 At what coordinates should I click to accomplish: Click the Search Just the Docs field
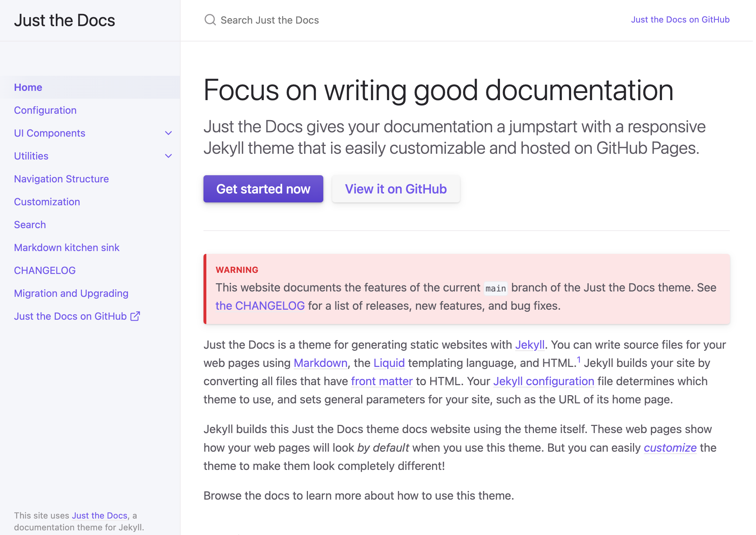[270, 20]
